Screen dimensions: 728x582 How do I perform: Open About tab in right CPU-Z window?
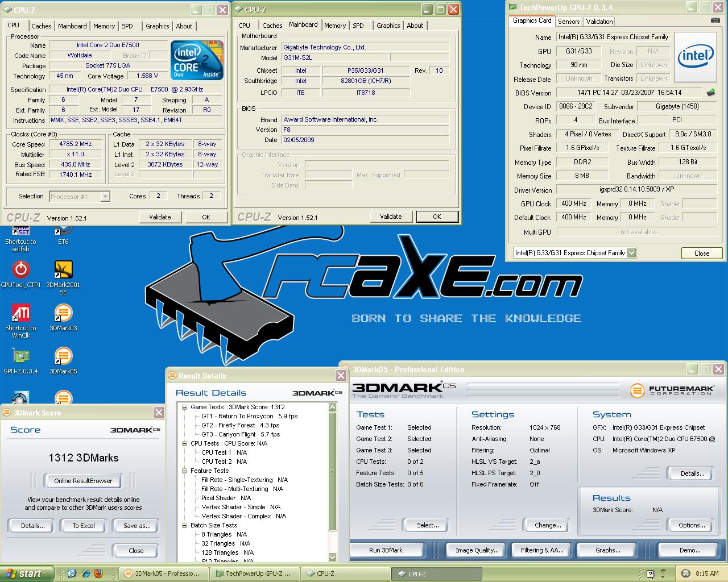[415, 26]
